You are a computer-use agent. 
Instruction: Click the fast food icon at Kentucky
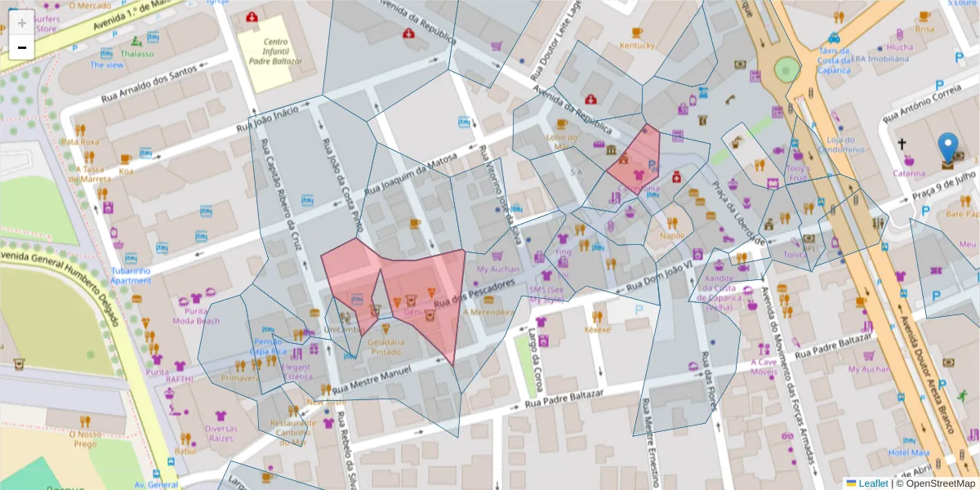click(636, 33)
